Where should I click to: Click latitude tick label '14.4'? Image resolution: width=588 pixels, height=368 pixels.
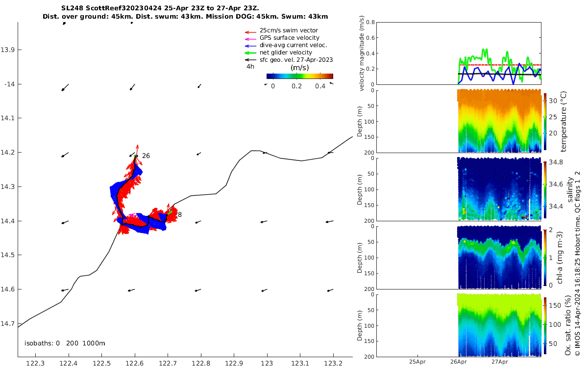click(8, 221)
